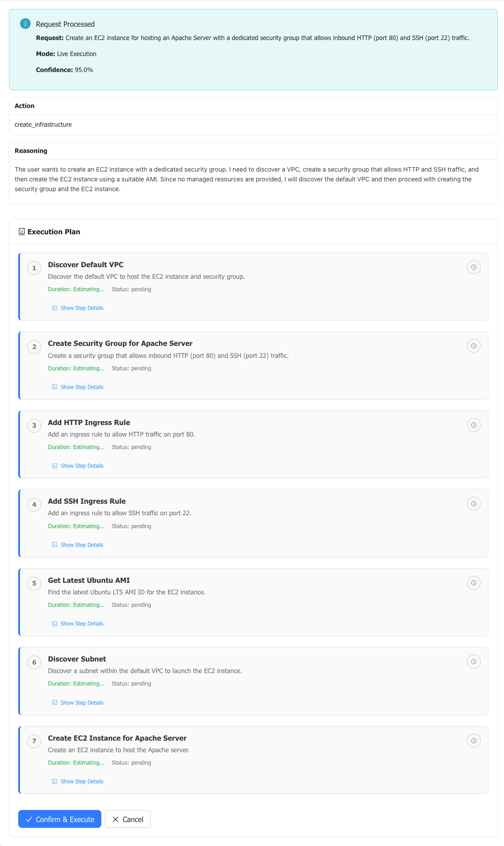Expand details for Add SSH Ingress Rule

point(82,545)
